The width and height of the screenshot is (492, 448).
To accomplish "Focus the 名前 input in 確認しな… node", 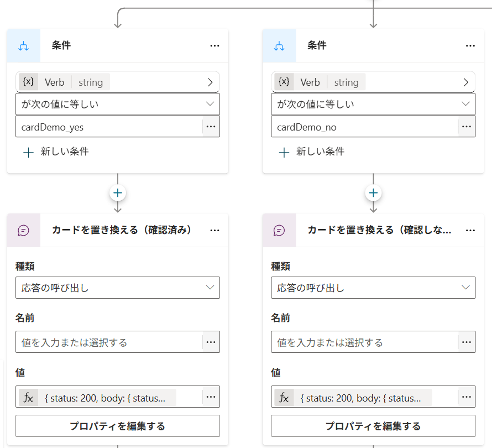I will click(365, 342).
